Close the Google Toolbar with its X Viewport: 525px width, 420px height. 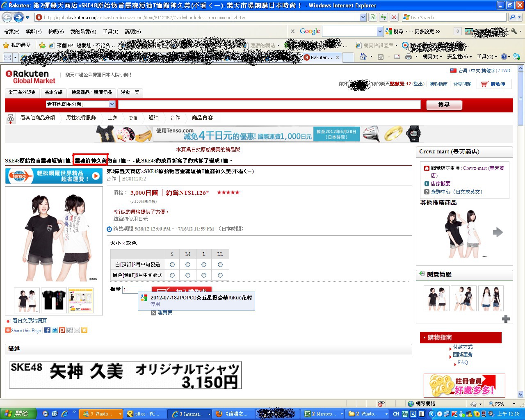tap(292, 31)
